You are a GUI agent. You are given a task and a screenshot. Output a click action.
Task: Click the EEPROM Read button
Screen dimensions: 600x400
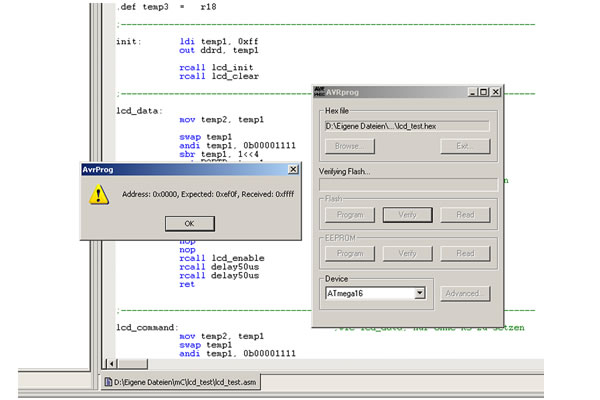point(465,253)
